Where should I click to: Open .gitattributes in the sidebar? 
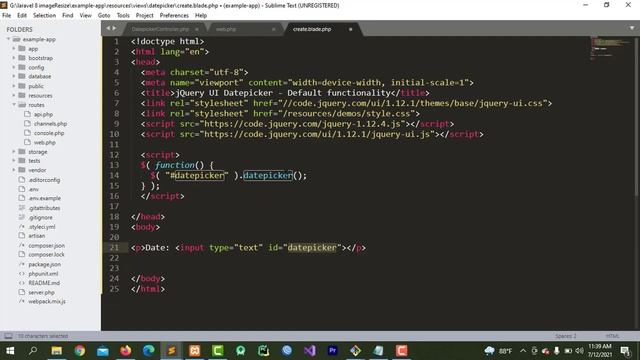[44, 208]
